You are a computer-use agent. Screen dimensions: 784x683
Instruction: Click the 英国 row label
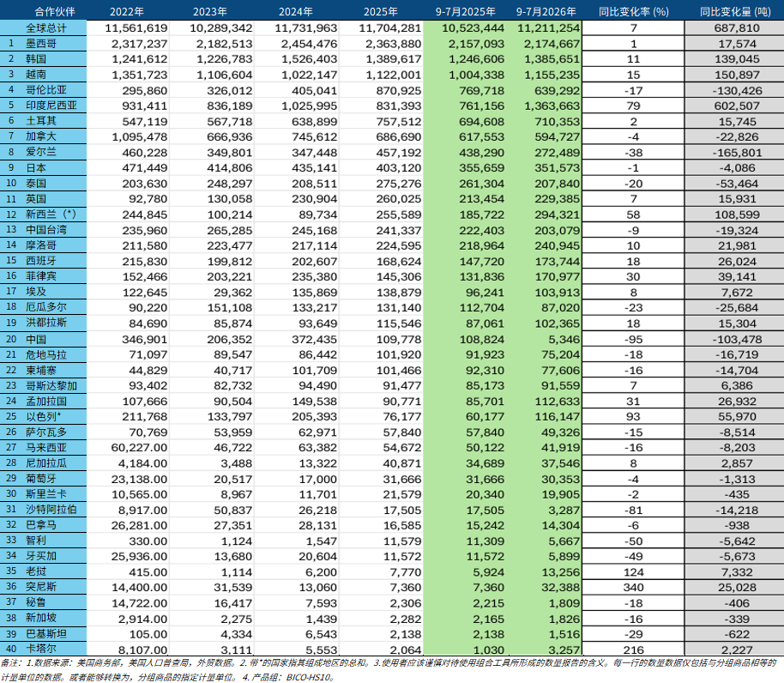36,198
